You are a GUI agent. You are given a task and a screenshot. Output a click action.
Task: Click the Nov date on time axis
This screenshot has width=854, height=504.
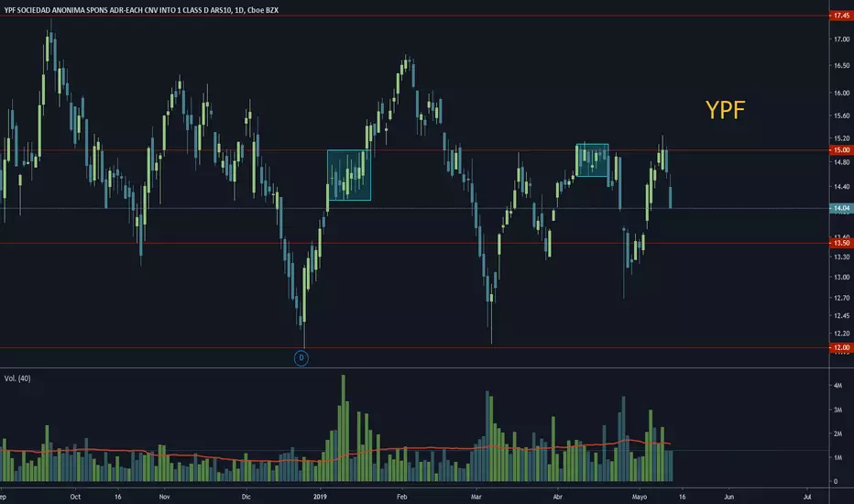(165, 497)
